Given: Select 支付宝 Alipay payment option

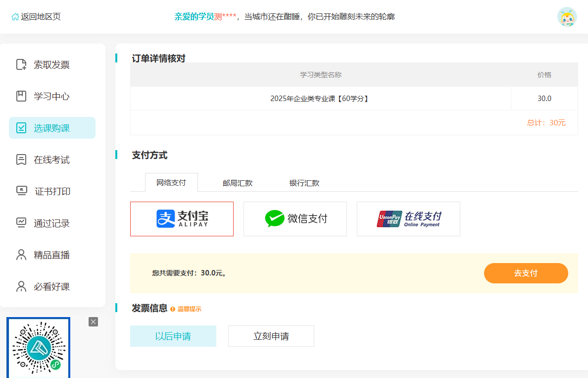Looking at the screenshot, I should pyautogui.click(x=182, y=219).
